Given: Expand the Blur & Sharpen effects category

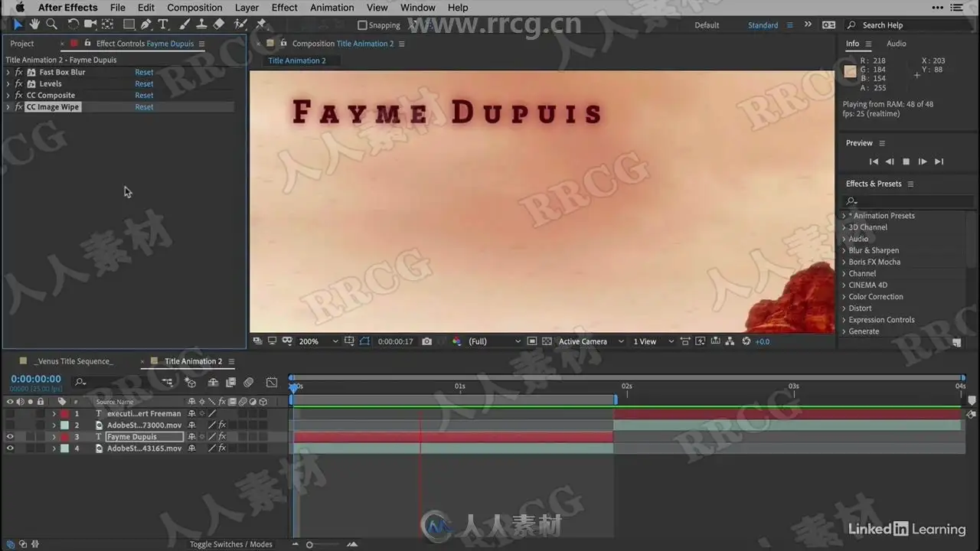Looking at the screenshot, I should click(x=844, y=250).
